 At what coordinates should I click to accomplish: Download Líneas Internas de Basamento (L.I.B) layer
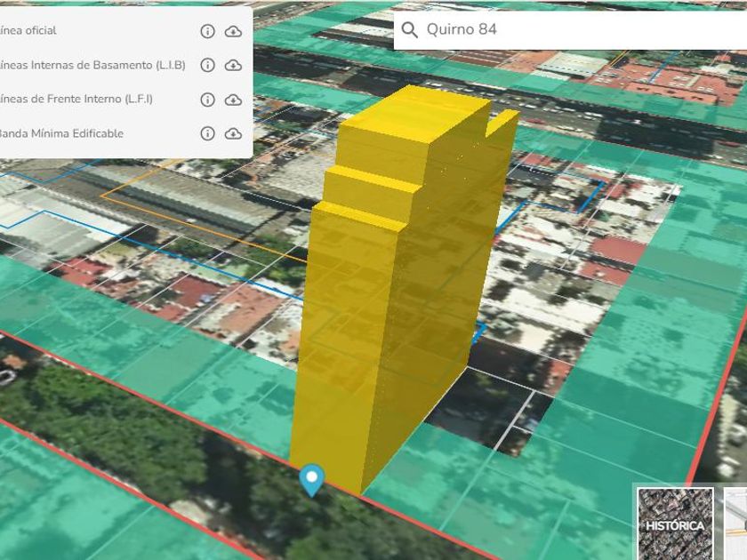click(x=233, y=65)
